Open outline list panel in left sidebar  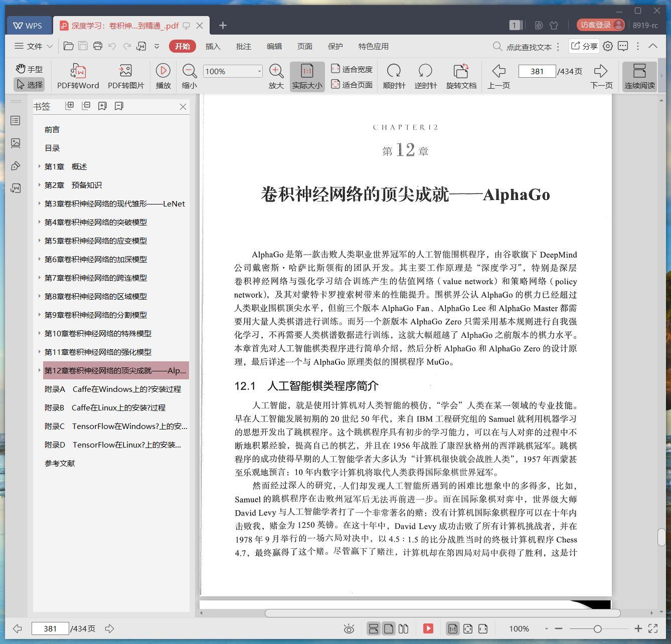pos(16,120)
